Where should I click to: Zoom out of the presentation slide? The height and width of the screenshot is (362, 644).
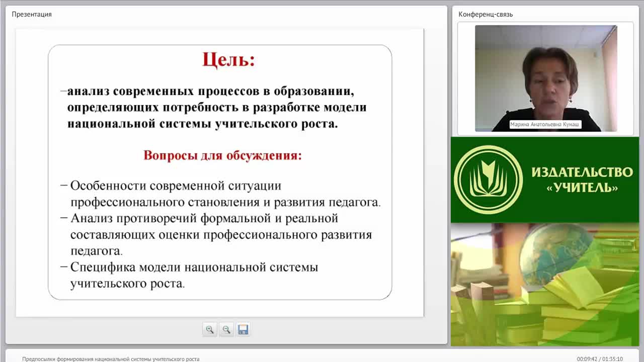[226, 329]
